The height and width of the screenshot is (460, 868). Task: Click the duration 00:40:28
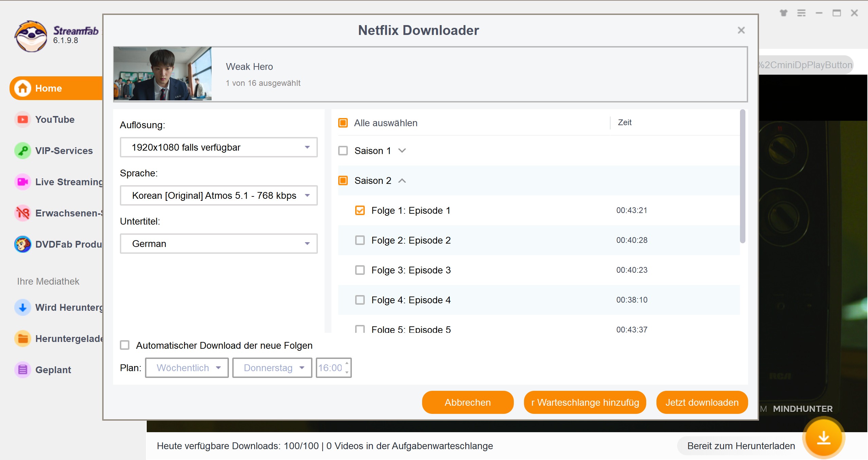tap(632, 240)
